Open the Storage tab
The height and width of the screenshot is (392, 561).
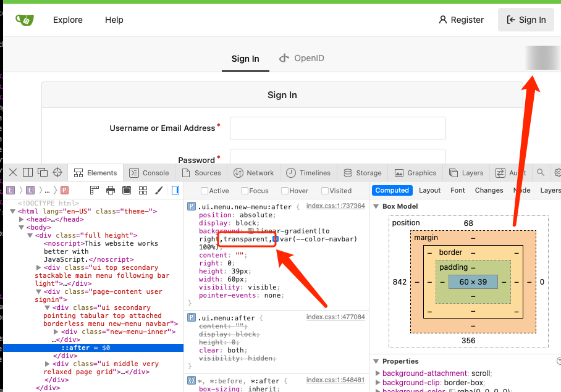363,173
